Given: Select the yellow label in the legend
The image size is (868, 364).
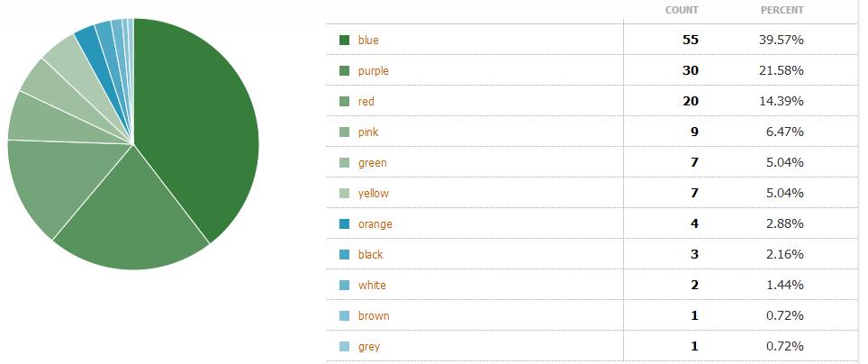Looking at the screenshot, I should point(373,194).
